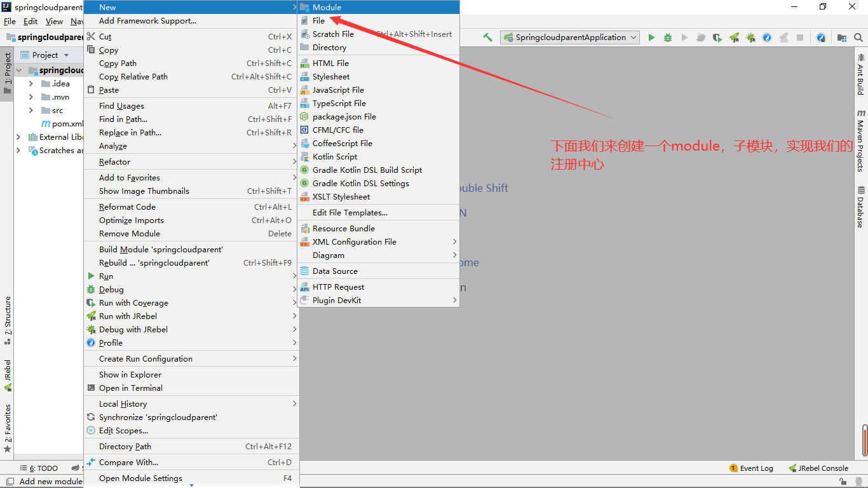The width and height of the screenshot is (868, 488).
Task: Run with JRebel rocket icon in toolbar
Action: tap(734, 37)
